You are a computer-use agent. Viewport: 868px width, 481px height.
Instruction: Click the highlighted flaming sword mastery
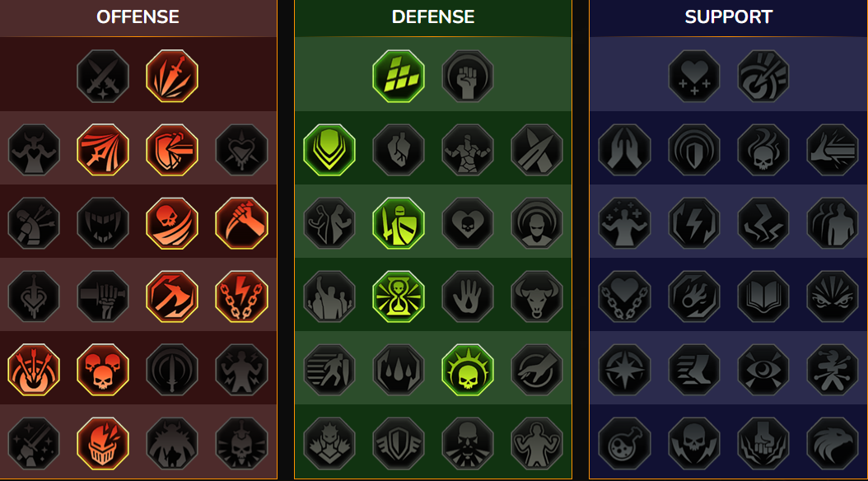pos(172,77)
